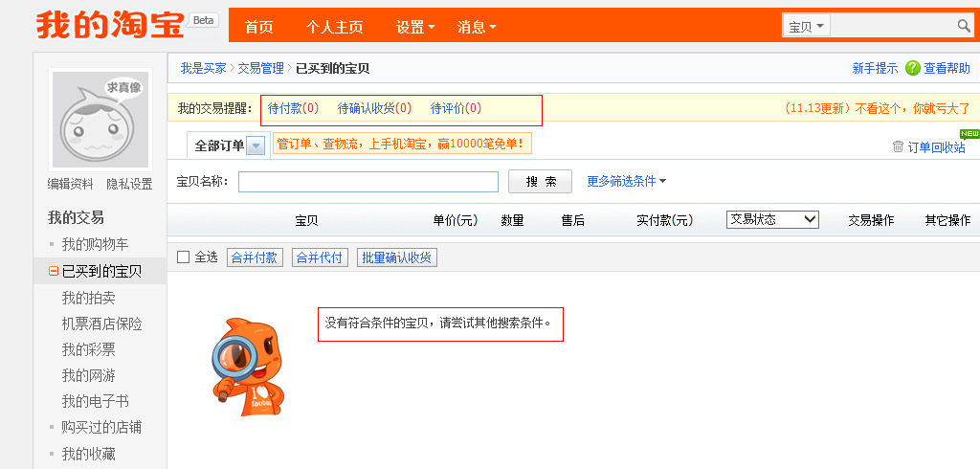The image size is (980, 469).
Task: Collapse 已买到的宝贝 via orange minus icon
Action: tap(54, 272)
